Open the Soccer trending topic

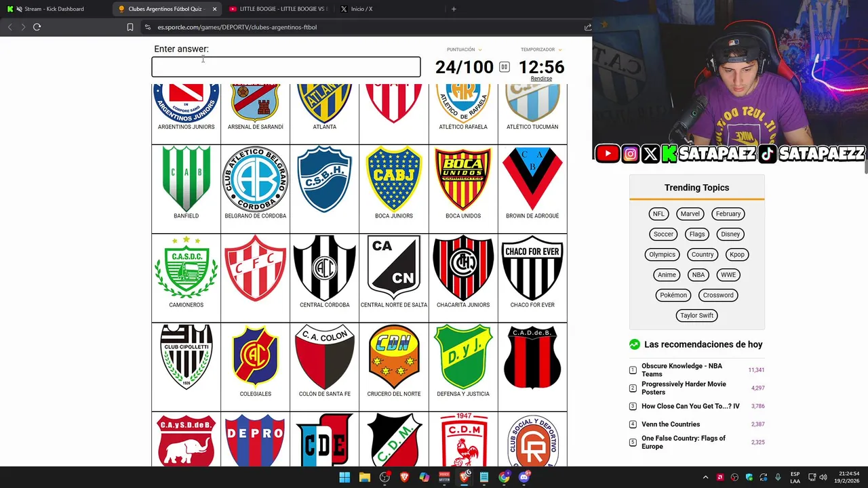[663, 234]
